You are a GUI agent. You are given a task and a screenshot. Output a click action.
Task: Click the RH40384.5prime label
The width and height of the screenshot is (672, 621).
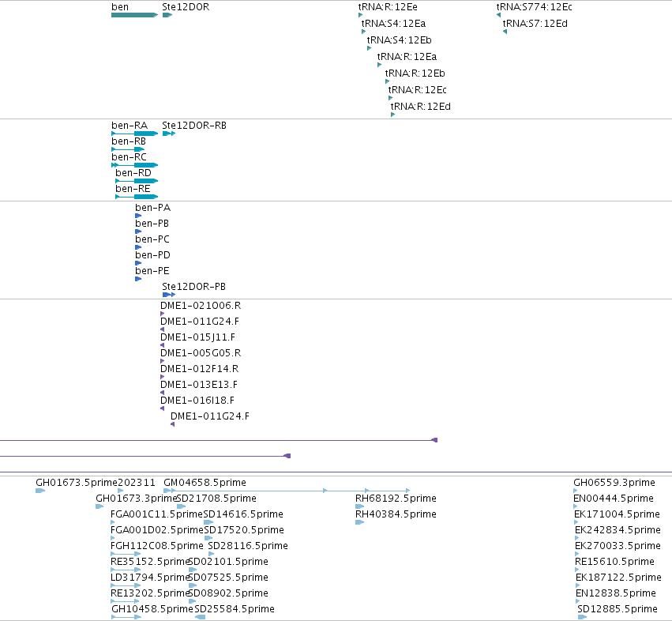tap(396, 514)
